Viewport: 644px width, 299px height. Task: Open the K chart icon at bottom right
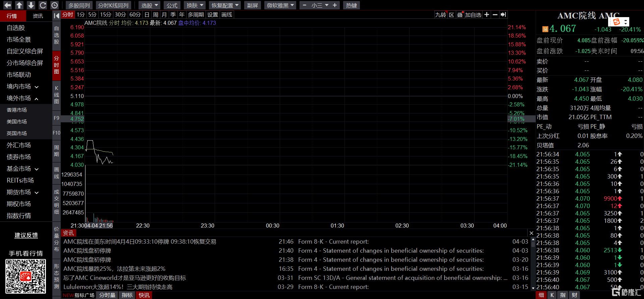[552, 295]
